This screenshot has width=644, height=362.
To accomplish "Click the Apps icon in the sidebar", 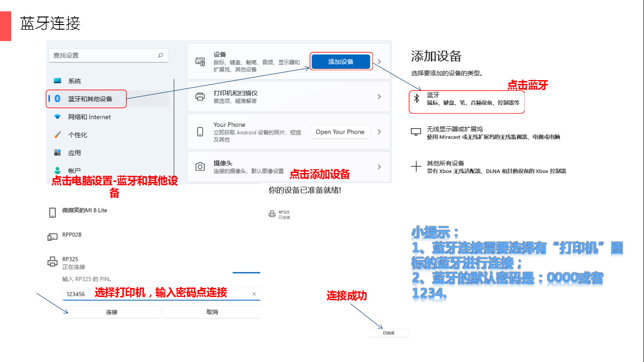I will pyautogui.click(x=58, y=153).
